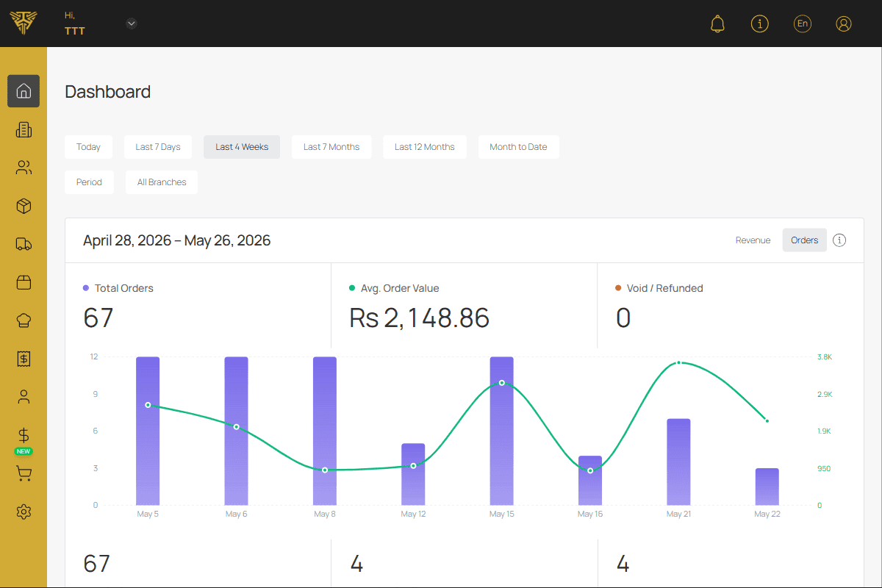Click the 'May 8' axis label

point(325,514)
